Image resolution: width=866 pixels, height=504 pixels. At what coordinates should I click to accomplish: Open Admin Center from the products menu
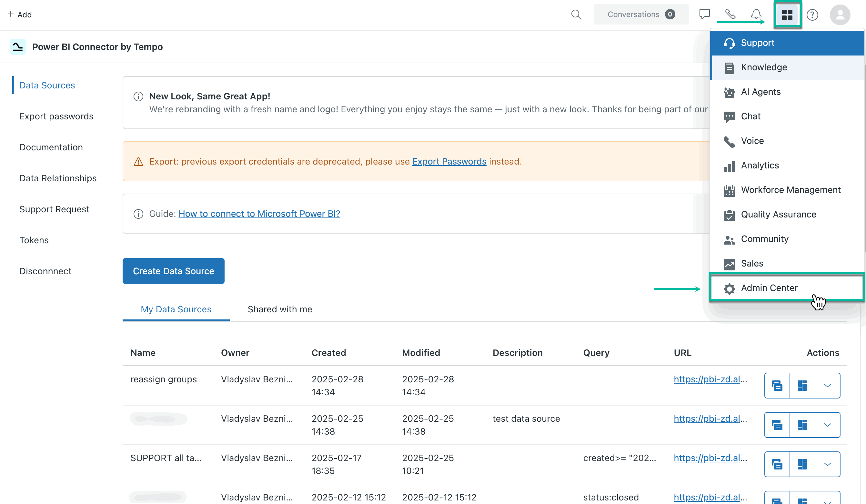coord(769,288)
